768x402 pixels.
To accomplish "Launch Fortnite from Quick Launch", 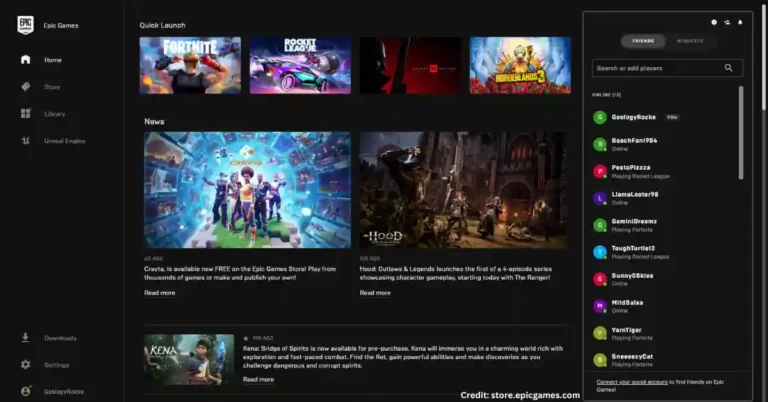I will coord(190,65).
